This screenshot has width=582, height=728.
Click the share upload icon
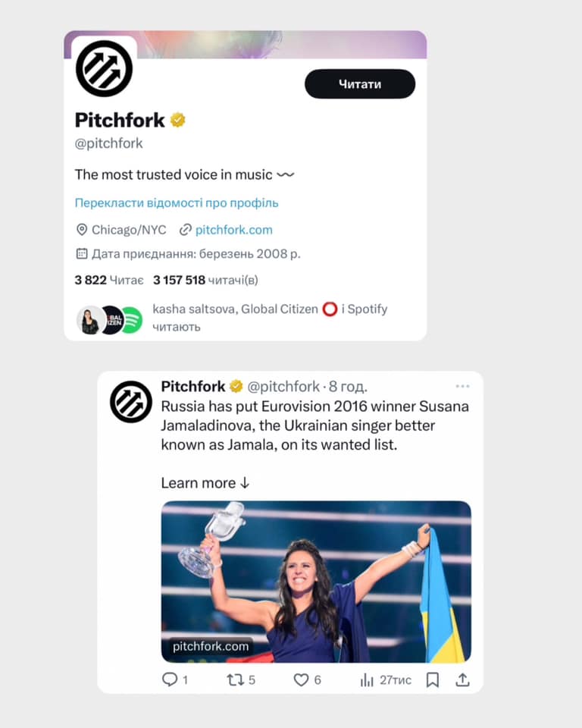coord(462,679)
